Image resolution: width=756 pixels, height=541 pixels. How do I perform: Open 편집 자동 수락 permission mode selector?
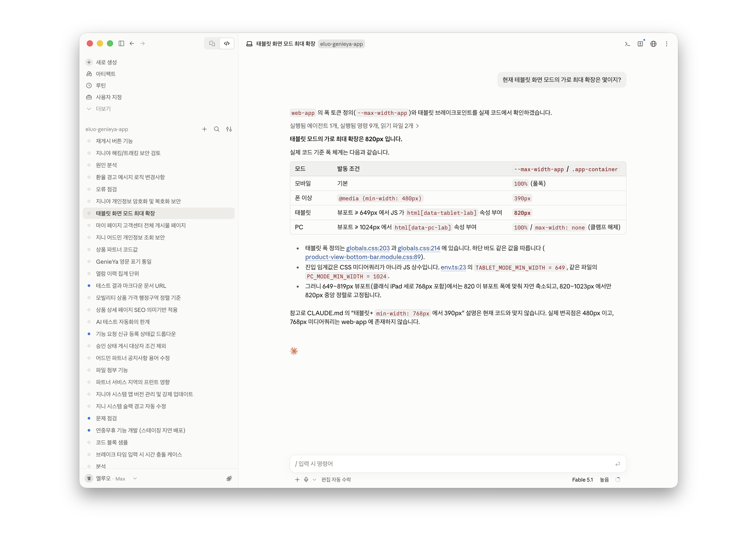pyautogui.click(x=336, y=479)
